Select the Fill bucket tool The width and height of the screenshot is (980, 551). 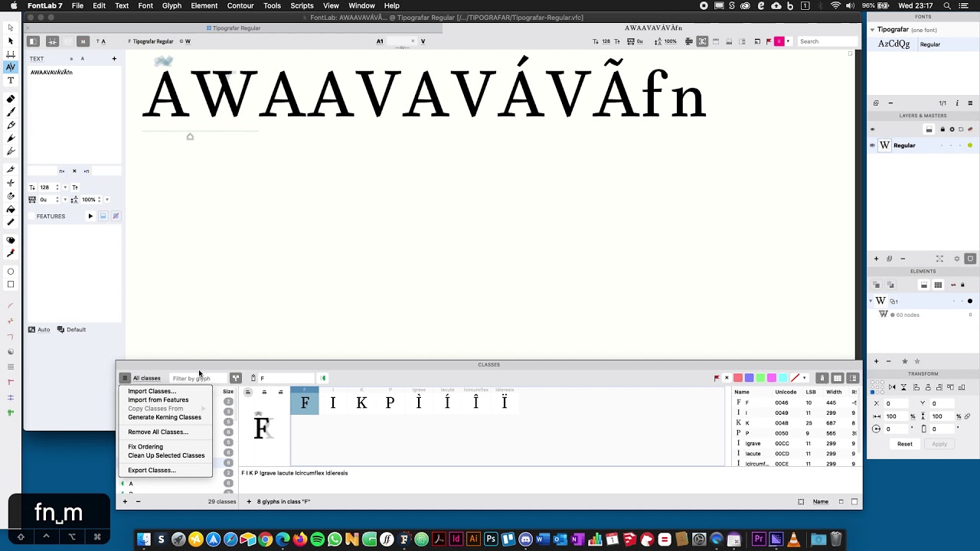click(11, 208)
